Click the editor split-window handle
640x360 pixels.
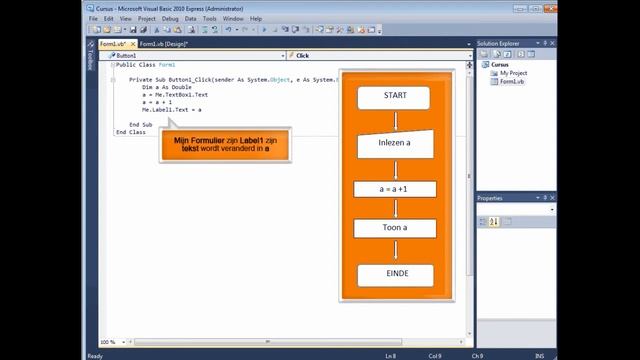coord(469,65)
